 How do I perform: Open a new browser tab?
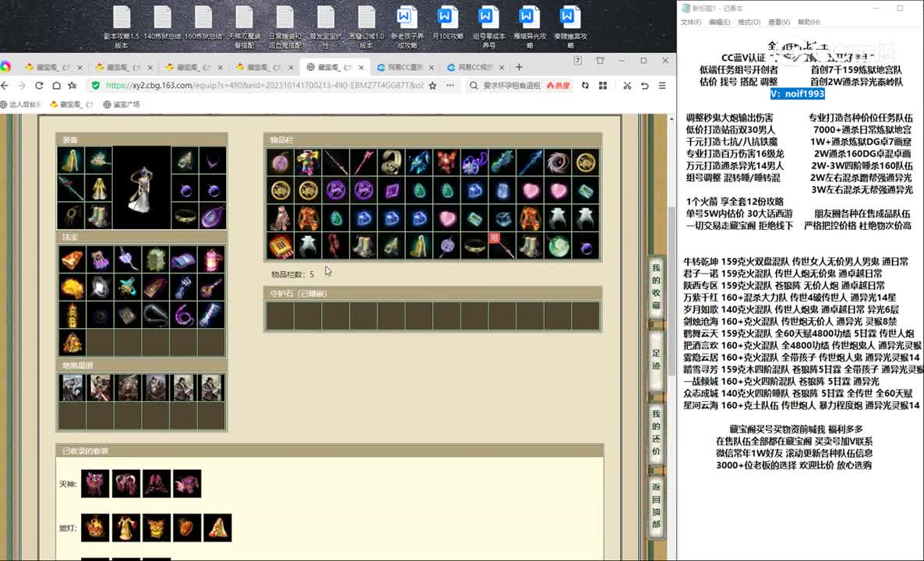pyautogui.click(x=519, y=67)
